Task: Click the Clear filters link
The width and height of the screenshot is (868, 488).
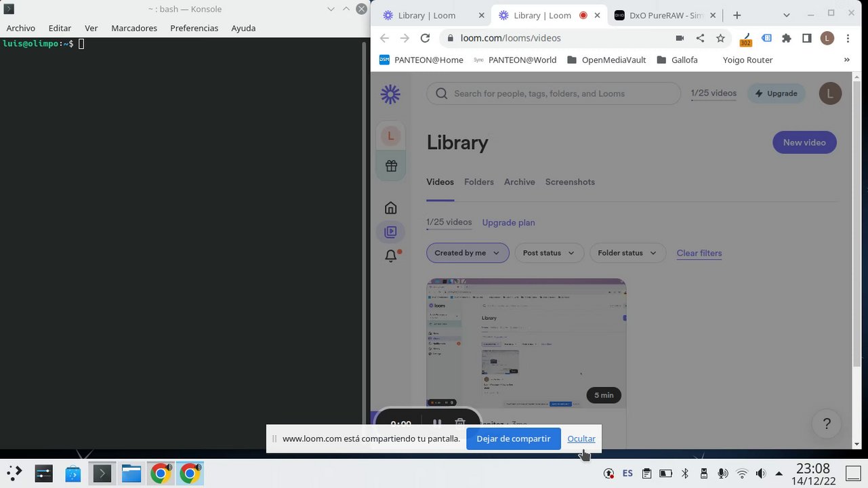Action: pos(699,253)
